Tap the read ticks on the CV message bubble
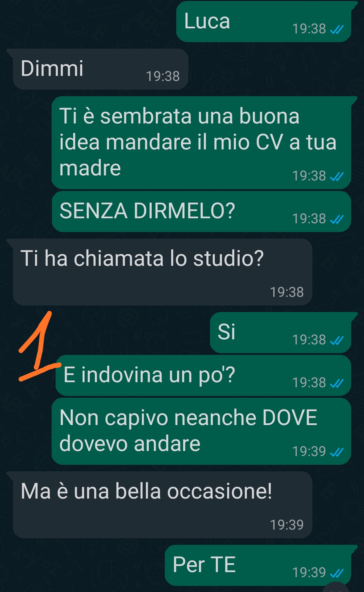The height and width of the screenshot is (592, 364). [x=337, y=177]
